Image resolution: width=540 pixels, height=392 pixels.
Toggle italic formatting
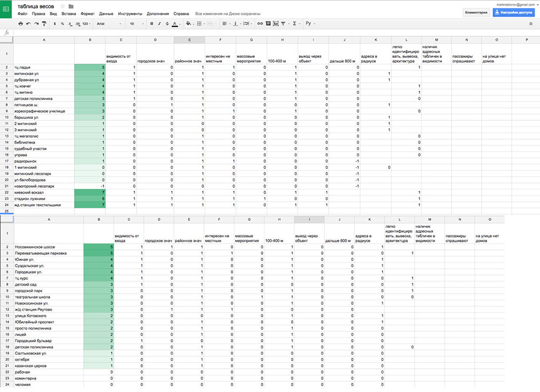pyautogui.click(x=159, y=24)
